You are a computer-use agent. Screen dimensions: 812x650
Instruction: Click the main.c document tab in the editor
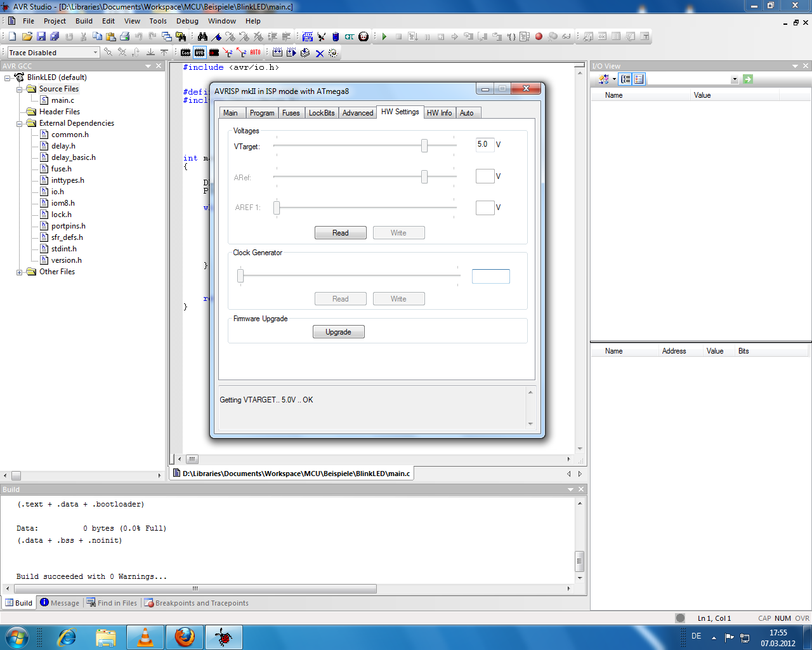pyautogui.click(x=292, y=474)
